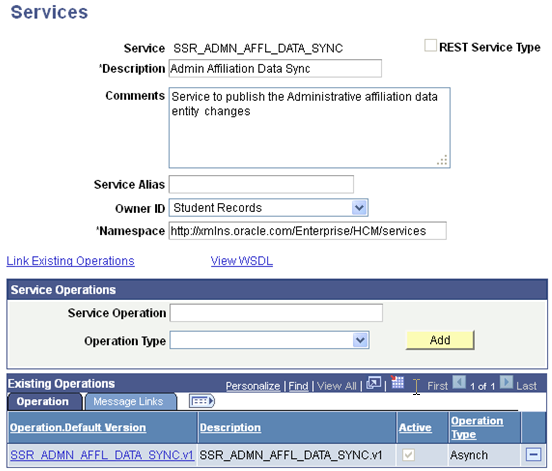Delete the SSR_ADMN_AFFL_DATA_SYNC.v1 row minus button
552x471 pixels.
click(x=533, y=454)
